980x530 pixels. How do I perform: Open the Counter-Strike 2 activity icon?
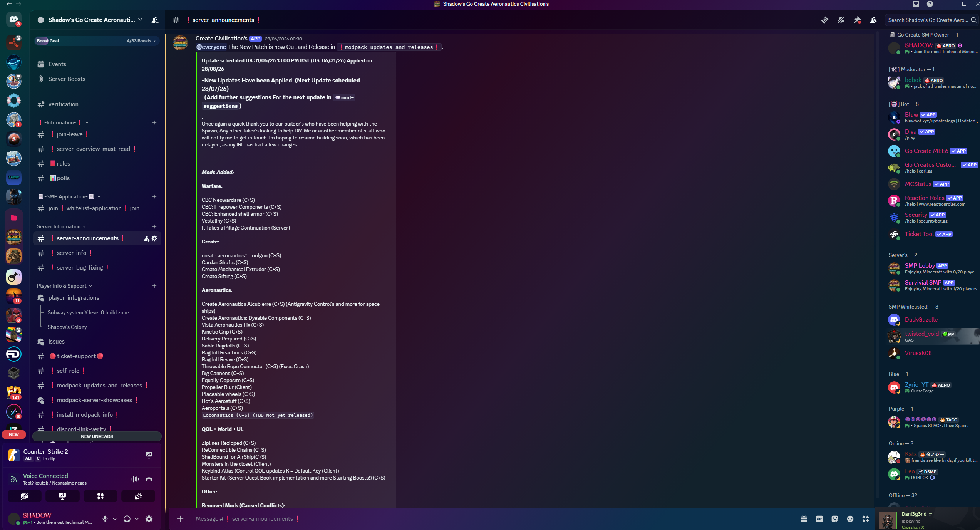(14, 455)
